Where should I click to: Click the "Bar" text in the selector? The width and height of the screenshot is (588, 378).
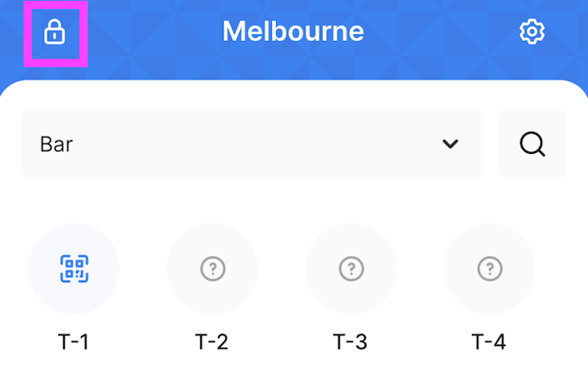(x=56, y=145)
